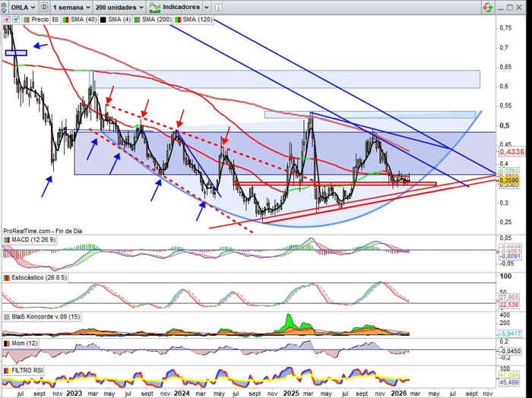Click the SMA (4) black color swatch

[x=102, y=18]
